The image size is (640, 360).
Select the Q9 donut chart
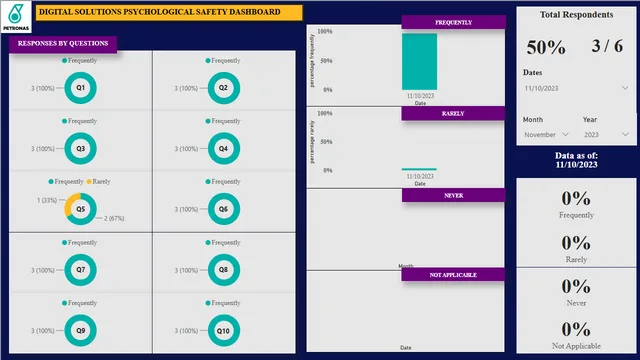[x=80, y=330]
